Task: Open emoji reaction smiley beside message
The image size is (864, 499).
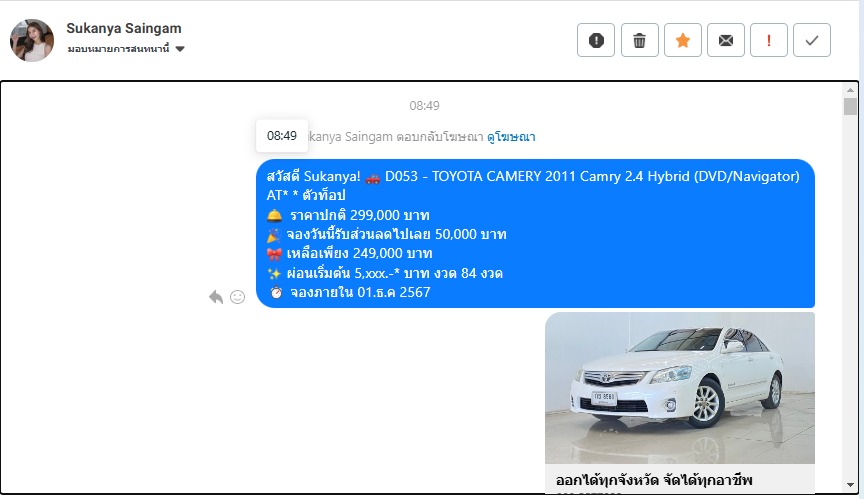Action: (237, 297)
